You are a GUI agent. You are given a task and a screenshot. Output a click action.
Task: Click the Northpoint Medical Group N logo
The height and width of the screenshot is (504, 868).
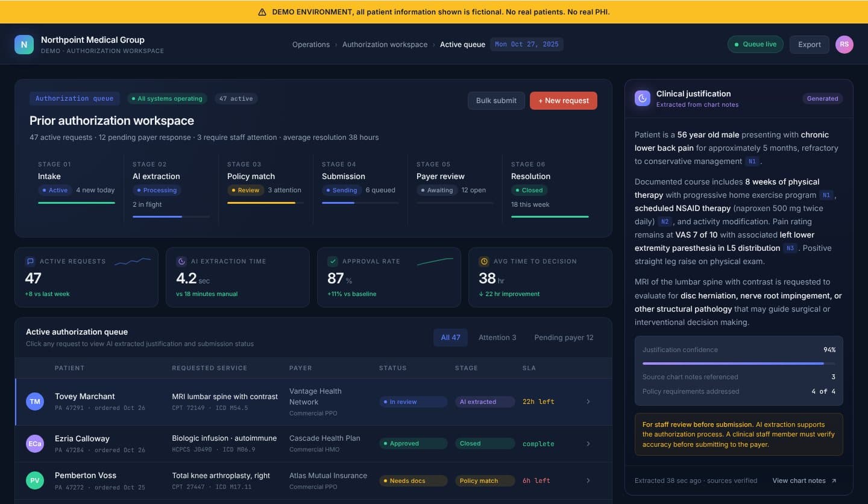[x=24, y=45]
